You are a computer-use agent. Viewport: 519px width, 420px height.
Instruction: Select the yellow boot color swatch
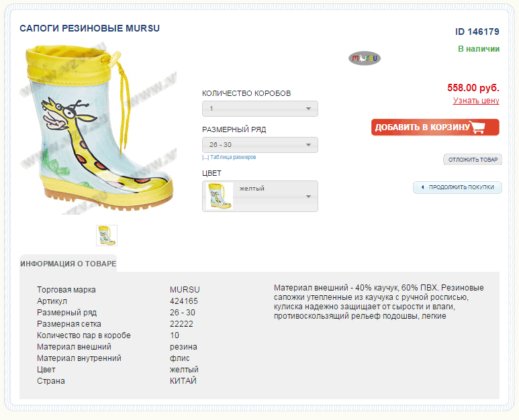[219, 196]
